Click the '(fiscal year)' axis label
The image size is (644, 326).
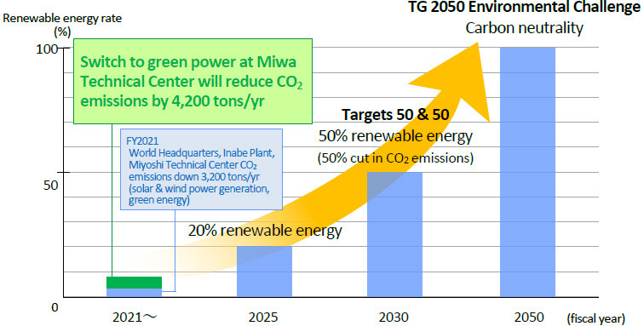(x=596, y=318)
